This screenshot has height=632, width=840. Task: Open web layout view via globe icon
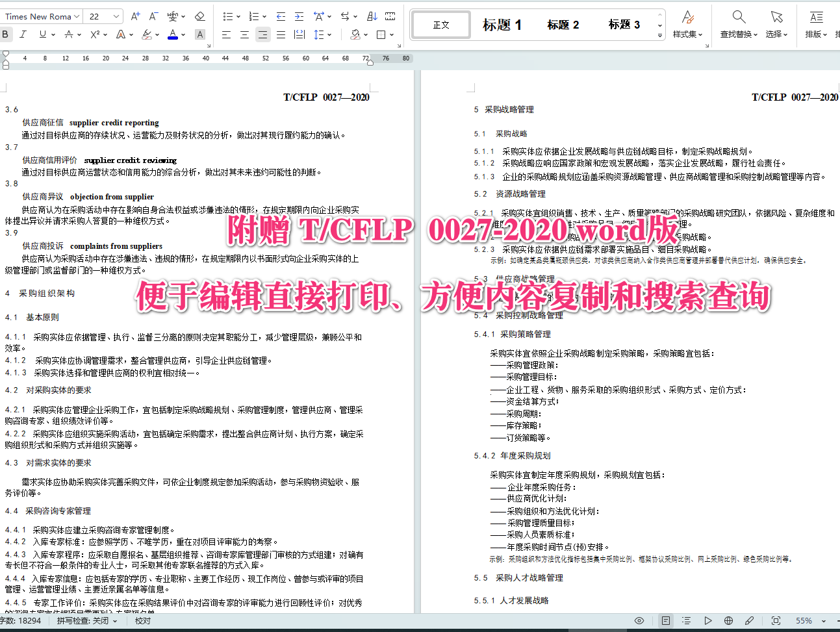728,620
